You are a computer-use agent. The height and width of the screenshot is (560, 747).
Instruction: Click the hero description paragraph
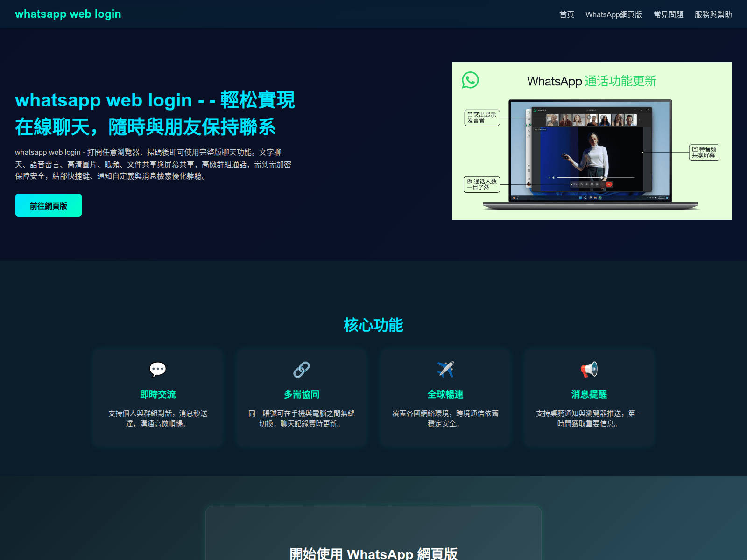[x=153, y=164]
